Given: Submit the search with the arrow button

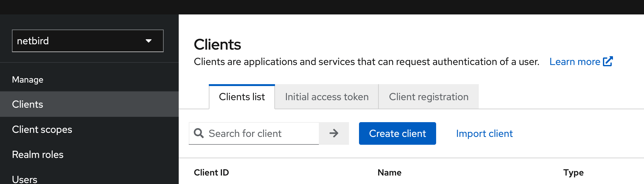Looking at the screenshot, I should (x=334, y=133).
